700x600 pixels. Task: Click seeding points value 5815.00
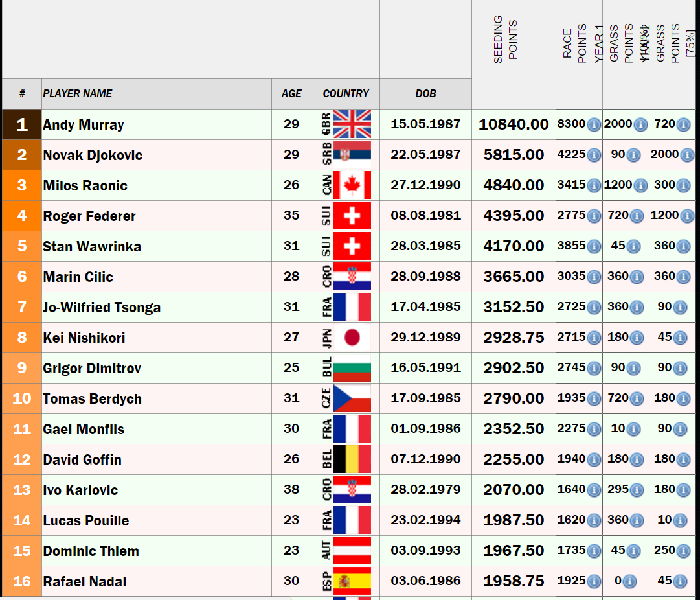(514, 155)
